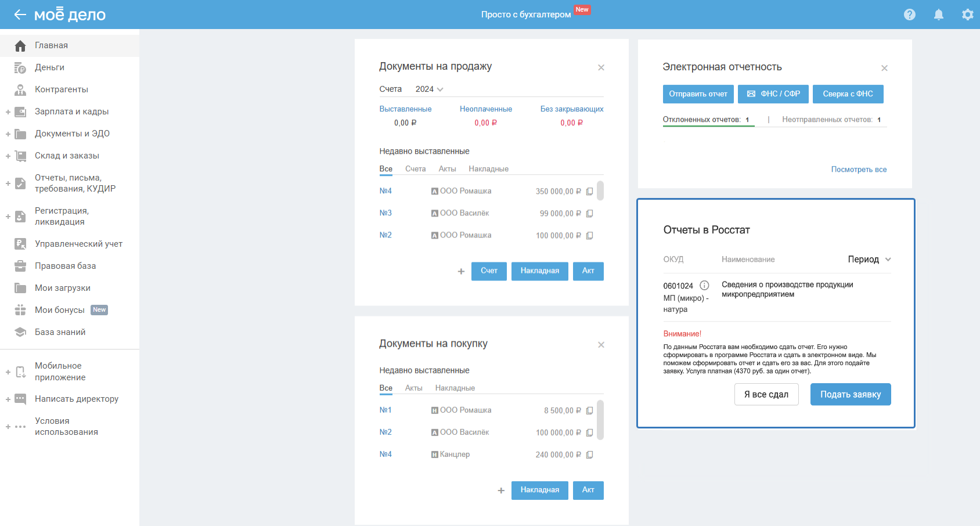Click the home icon next to Главная
Viewport: 980px width, 526px height.
20,46
